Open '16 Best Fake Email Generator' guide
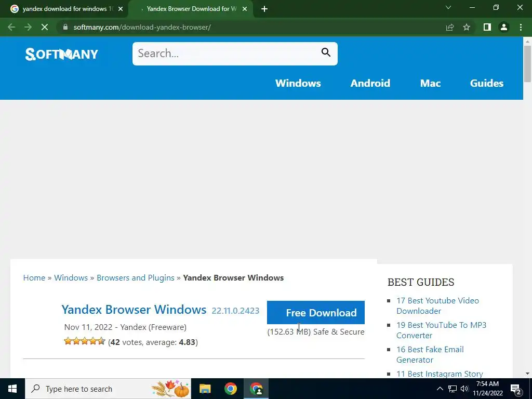Screen dimensions: 532x399 [430, 354]
